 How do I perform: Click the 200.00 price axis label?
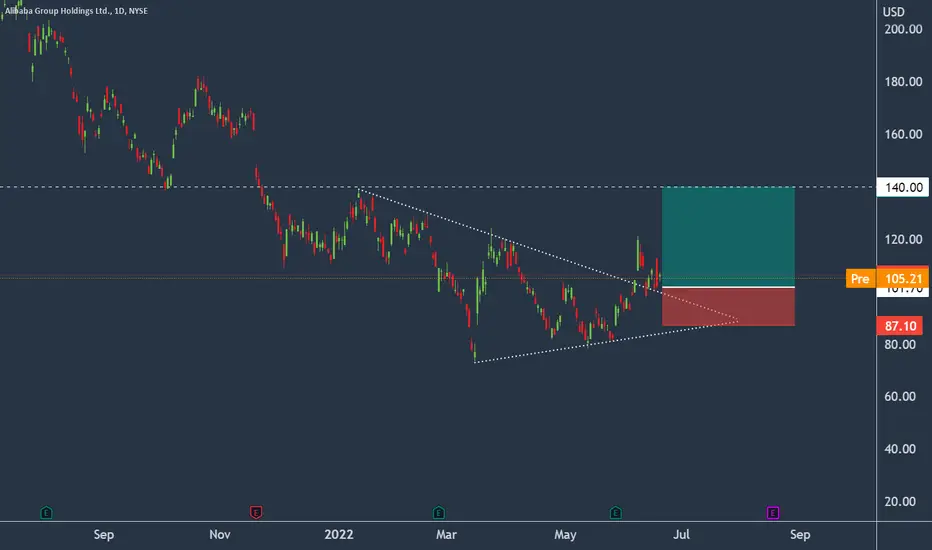click(x=903, y=29)
